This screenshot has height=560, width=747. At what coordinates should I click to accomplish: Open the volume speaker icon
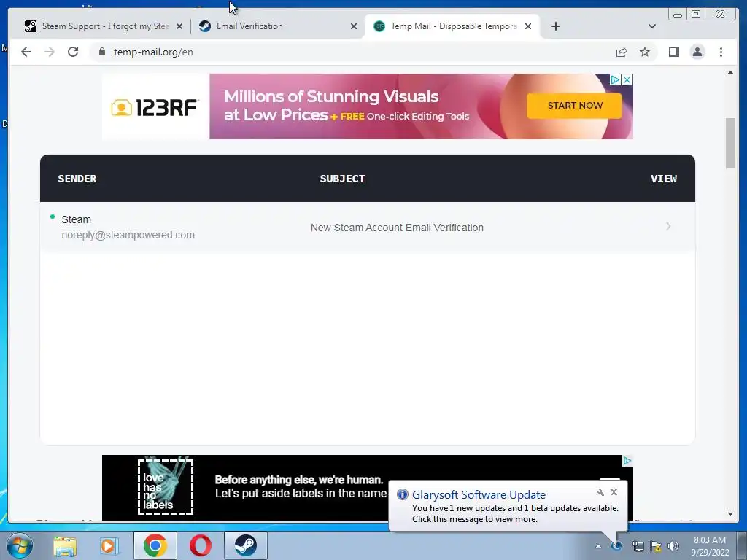tap(673, 546)
